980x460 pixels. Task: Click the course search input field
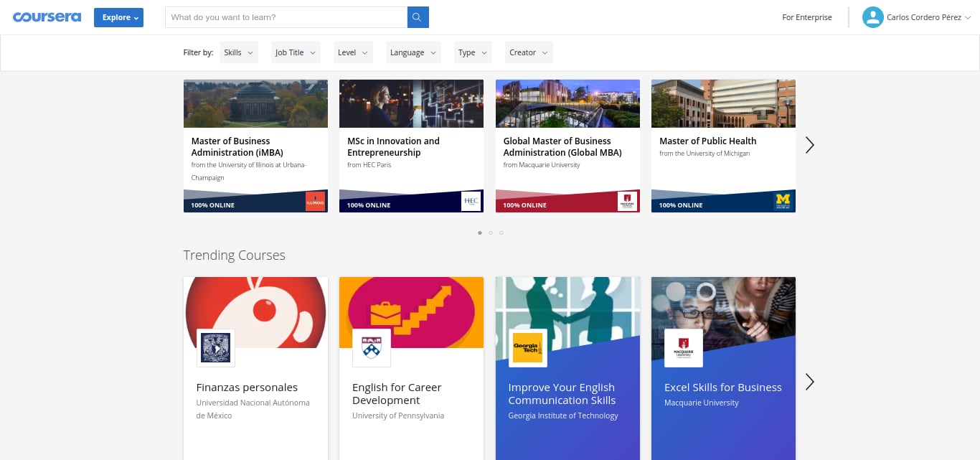click(x=286, y=17)
